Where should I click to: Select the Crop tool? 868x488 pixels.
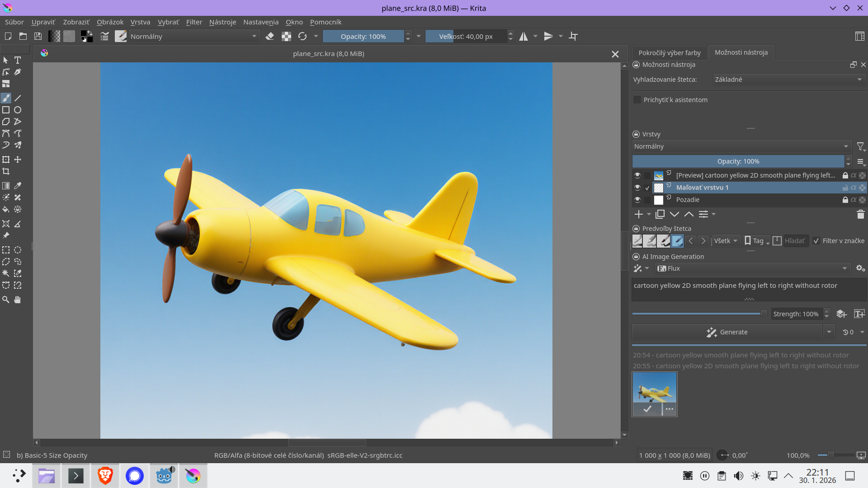click(x=6, y=171)
